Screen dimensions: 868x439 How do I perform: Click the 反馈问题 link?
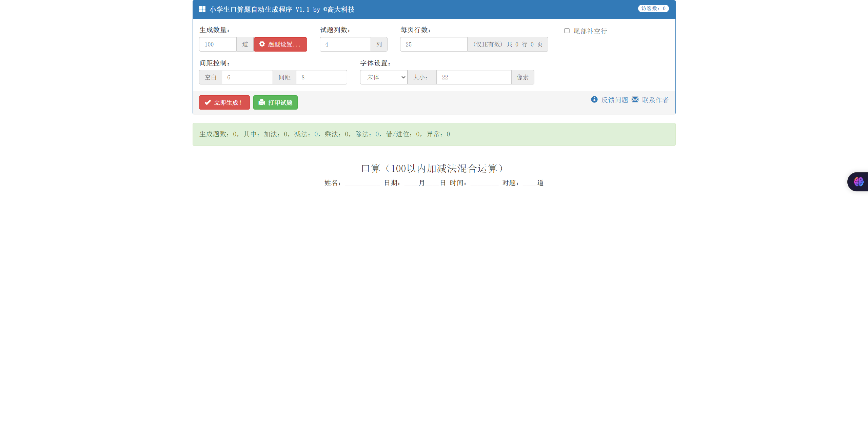[x=615, y=100]
